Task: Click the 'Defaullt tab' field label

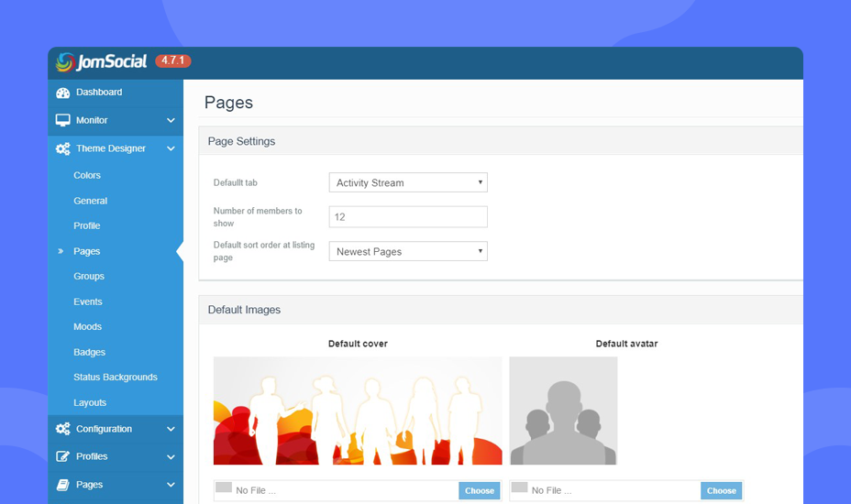Action: click(x=235, y=183)
